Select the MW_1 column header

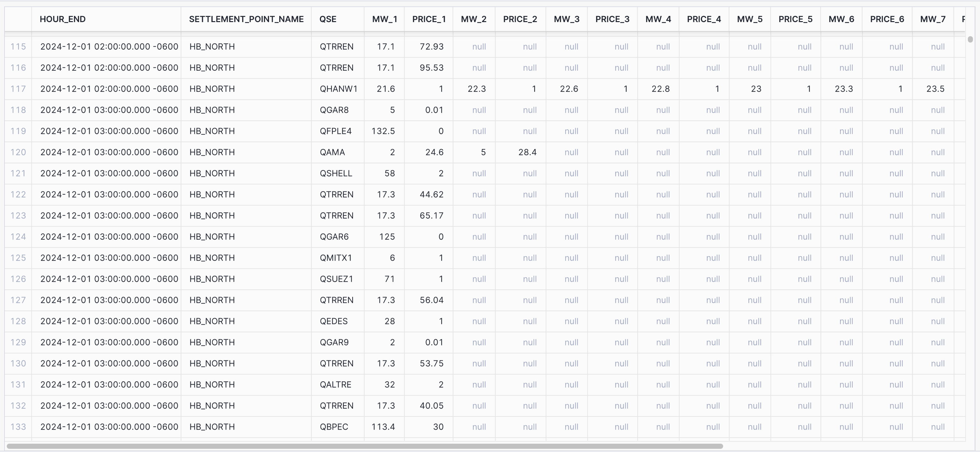coord(384,19)
